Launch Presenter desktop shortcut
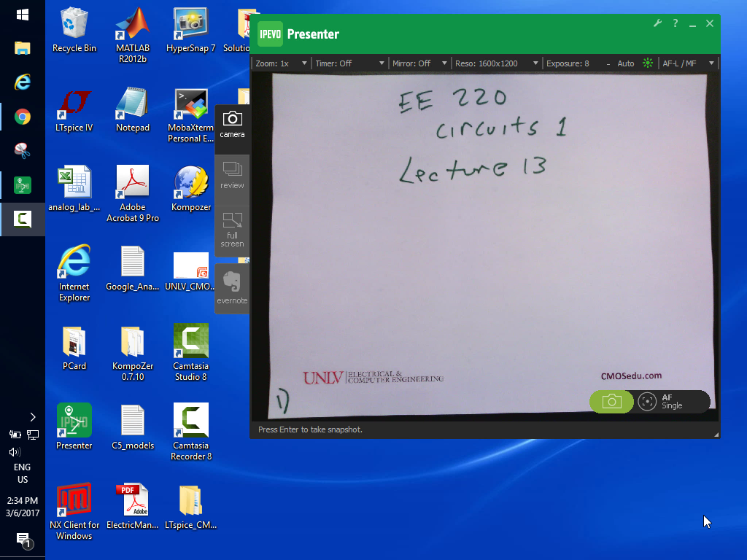Viewport: 747px width, 560px height. coord(74,427)
